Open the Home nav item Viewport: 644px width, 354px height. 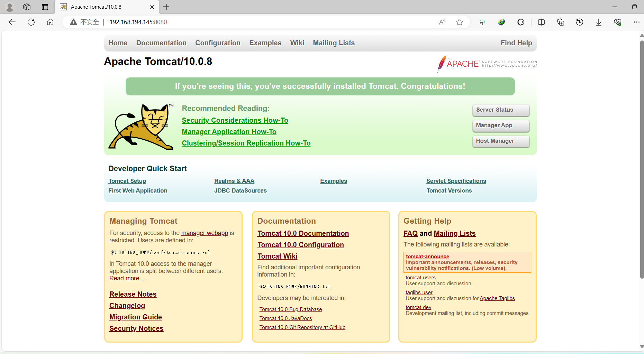[118, 43]
